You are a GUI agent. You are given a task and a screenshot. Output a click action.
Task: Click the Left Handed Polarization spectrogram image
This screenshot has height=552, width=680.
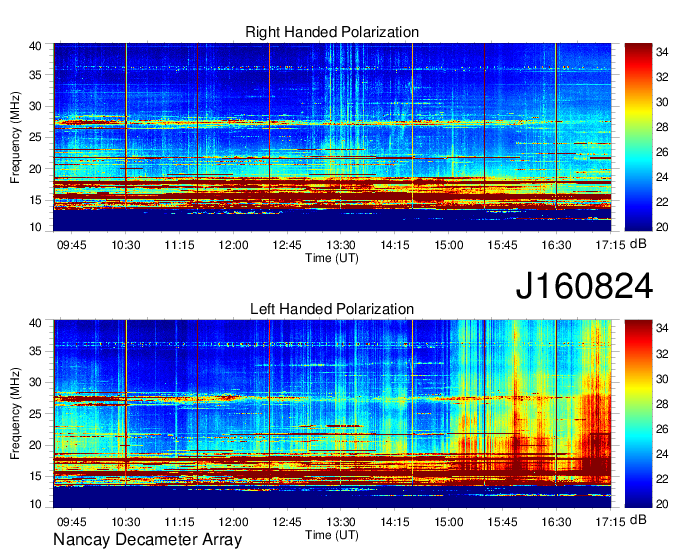pos(332,414)
